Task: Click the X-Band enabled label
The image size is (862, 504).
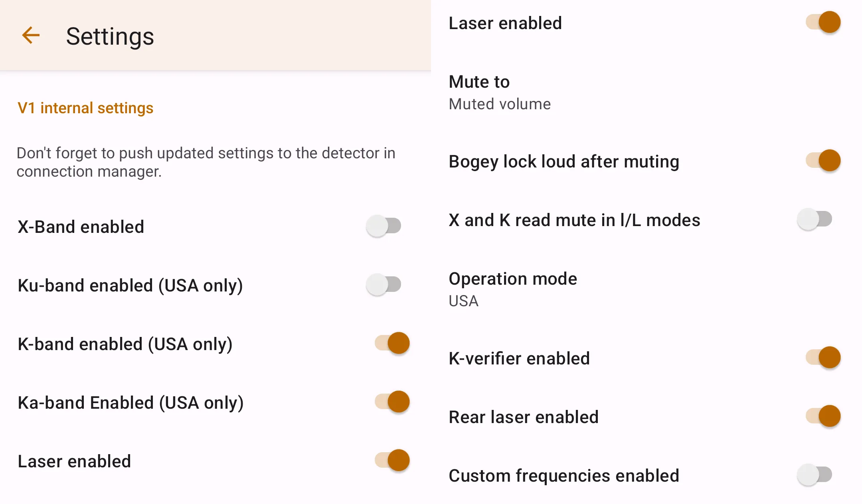Action: 81,227
